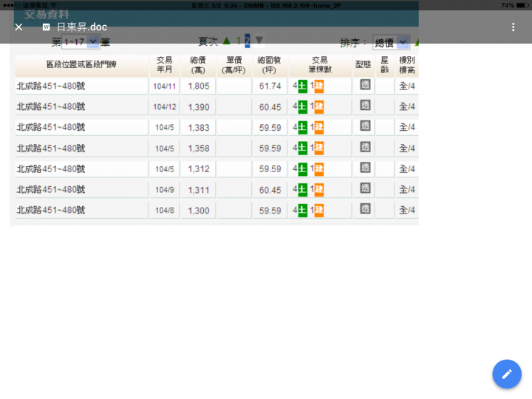
Task: Click the 透 type icon in 1,390 row
Action: (x=365, y=106)
